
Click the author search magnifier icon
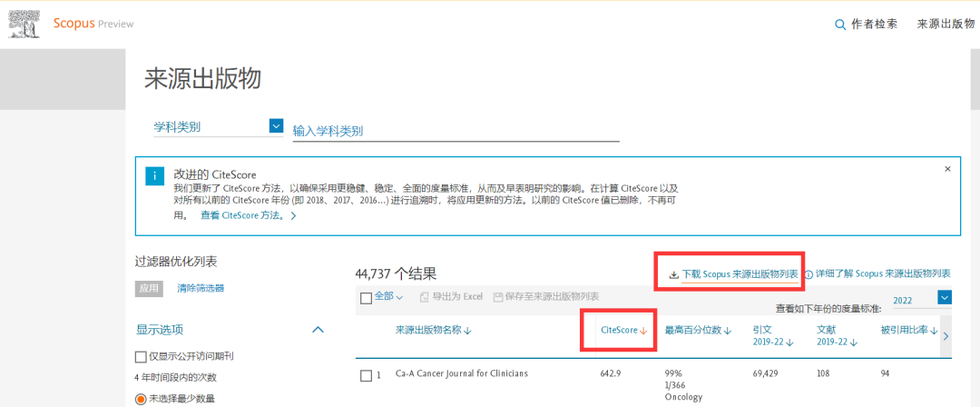point(840,25)
